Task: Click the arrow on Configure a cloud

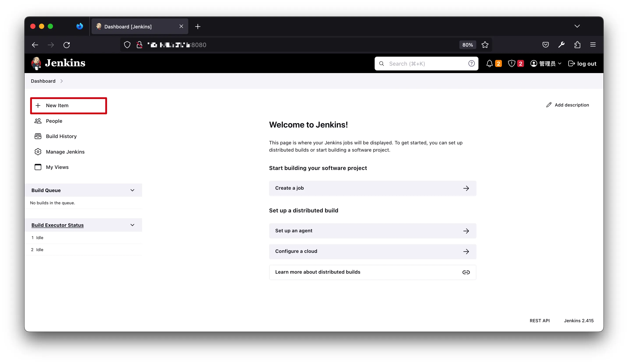Action: 466,252
